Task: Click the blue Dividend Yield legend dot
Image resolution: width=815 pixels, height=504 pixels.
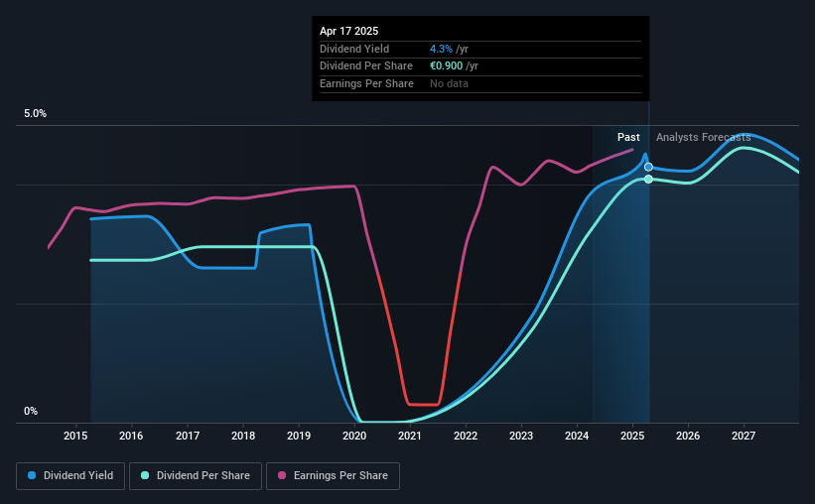Action: click(32, 475)
